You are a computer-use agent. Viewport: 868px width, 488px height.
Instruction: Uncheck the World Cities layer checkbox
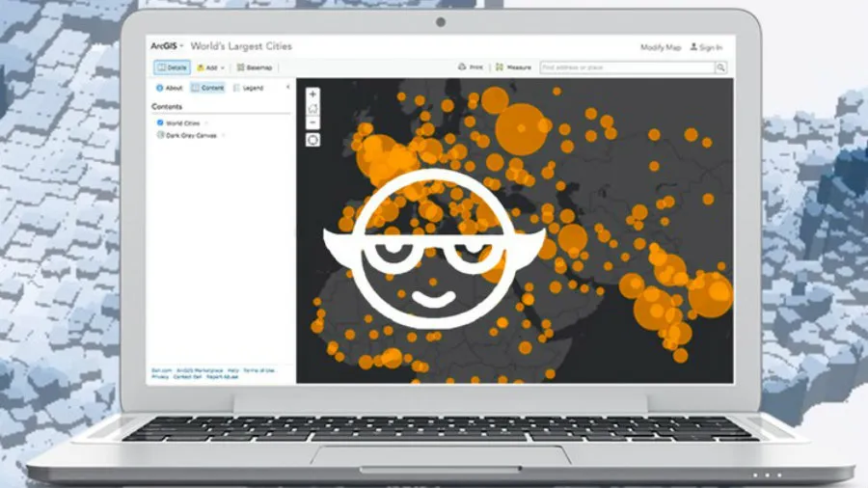[160, 122]
